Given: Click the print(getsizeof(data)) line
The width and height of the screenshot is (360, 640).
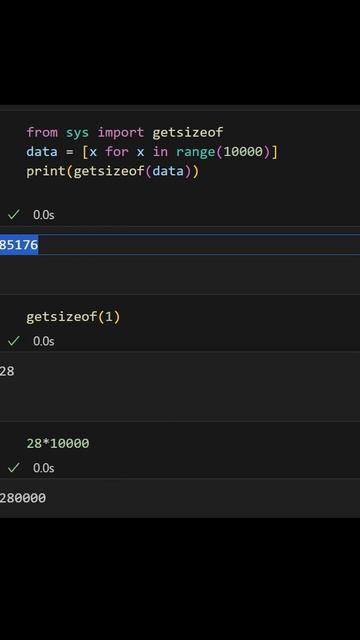Looking at the screenshot, I should pos(113,171).
